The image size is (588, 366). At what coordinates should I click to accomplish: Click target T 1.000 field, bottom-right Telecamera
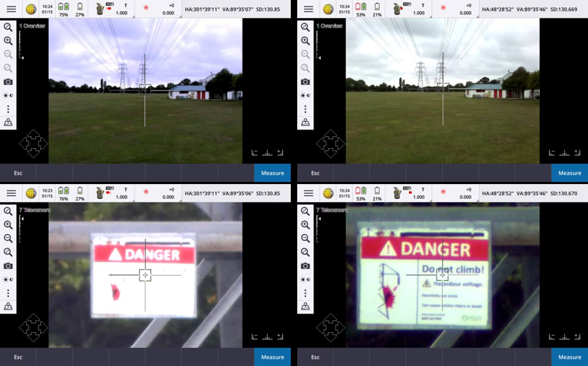pyautogui.click(x=419, y=194)
